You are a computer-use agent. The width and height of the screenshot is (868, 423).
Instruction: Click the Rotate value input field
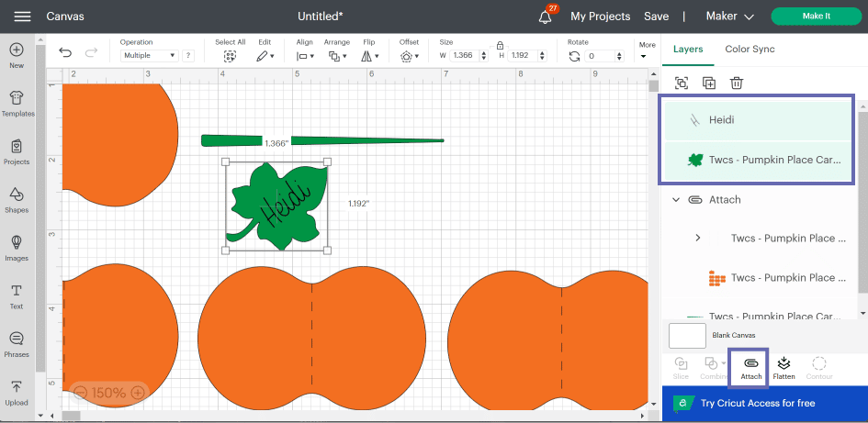pyautogui.click(x=599, y=55)
